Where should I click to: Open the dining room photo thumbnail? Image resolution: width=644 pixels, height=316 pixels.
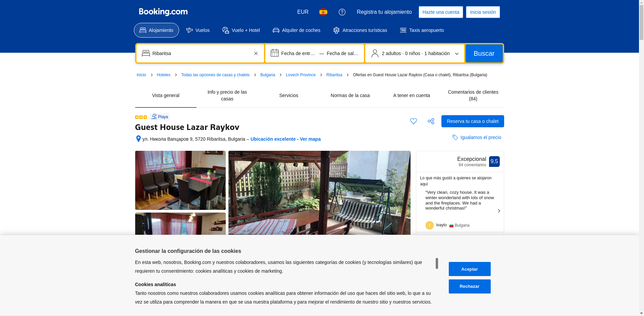pyautogui.click(x=180, y=180)
